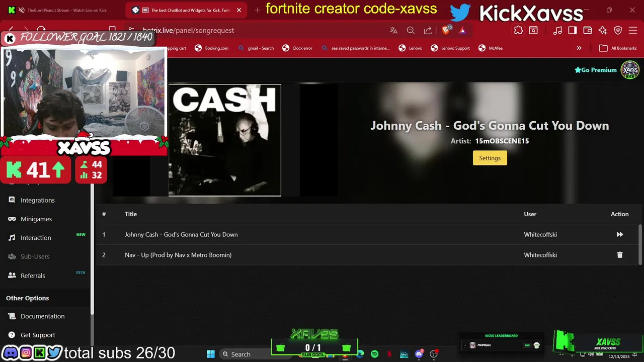Click the Interaction music note icon
Image resolution: width=644 pixels, height=362 pixels.
click(12, 237)
